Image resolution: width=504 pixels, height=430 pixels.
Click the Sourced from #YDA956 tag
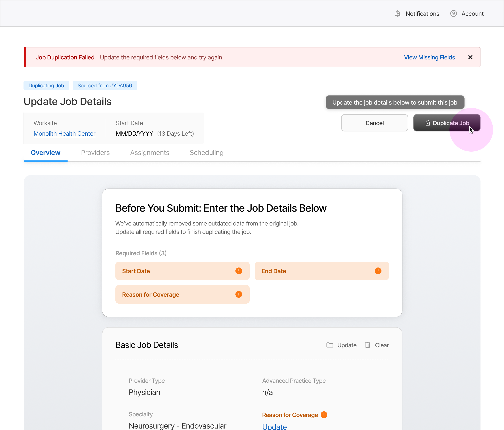104,86
